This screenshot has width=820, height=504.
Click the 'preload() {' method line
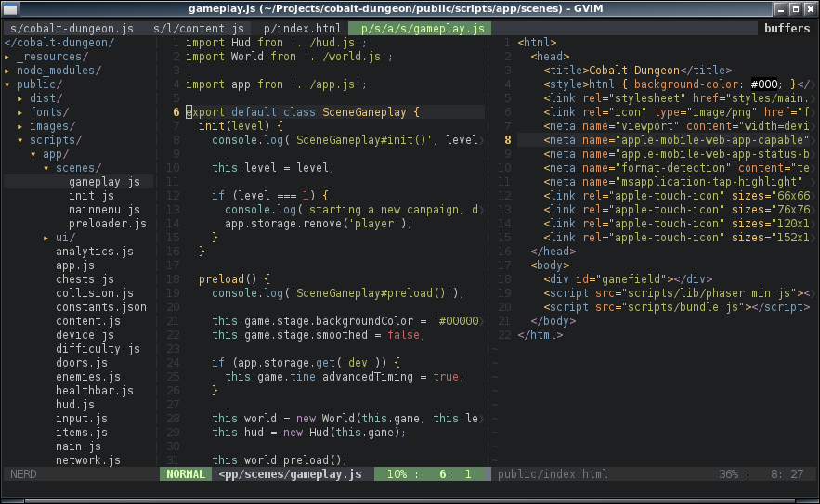pyautogui.click(x=234, y=279)
